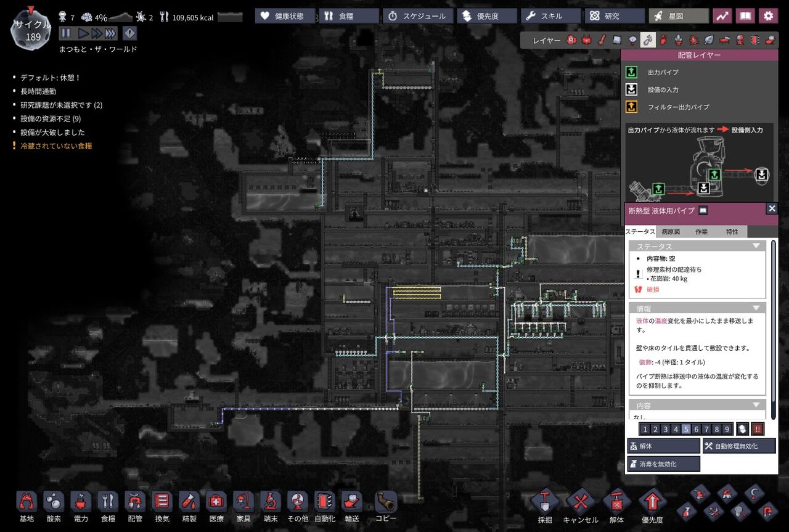The width and height of the screenshot is (789, 532).
Task: Open the 自動化 automation build menu
Action: tap(325, 505)
